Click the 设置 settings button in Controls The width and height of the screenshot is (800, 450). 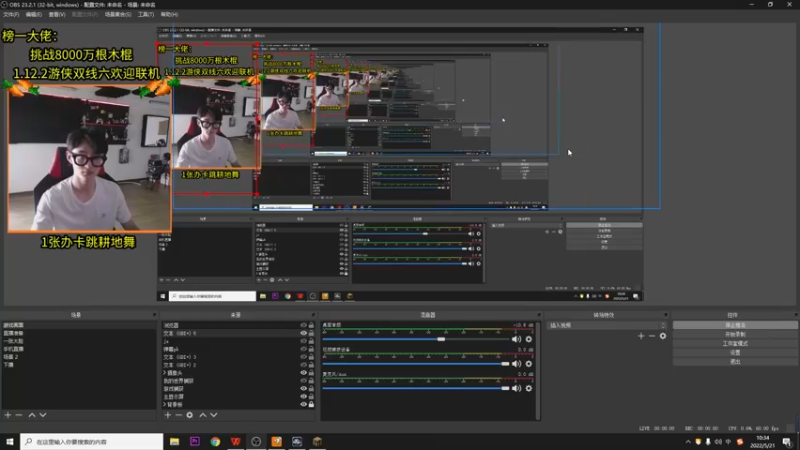(x=735, y=352)
